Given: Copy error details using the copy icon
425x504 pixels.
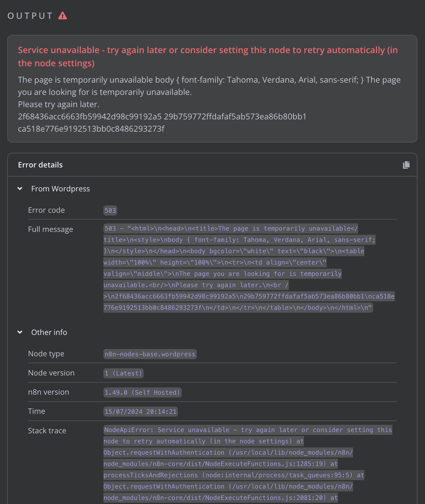Looking at the screenshot, I should click(x=406, y=165).
